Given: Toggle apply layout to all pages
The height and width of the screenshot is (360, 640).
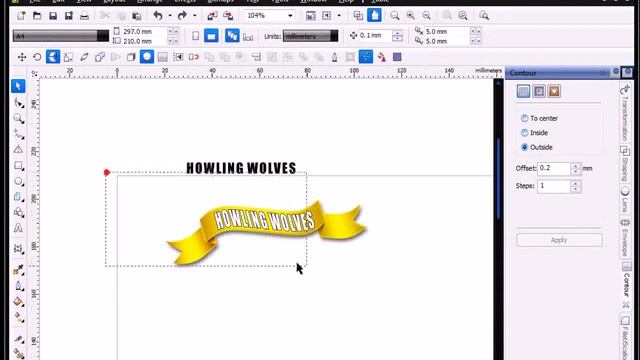Looking at the screenshot, I should [232, 36].
